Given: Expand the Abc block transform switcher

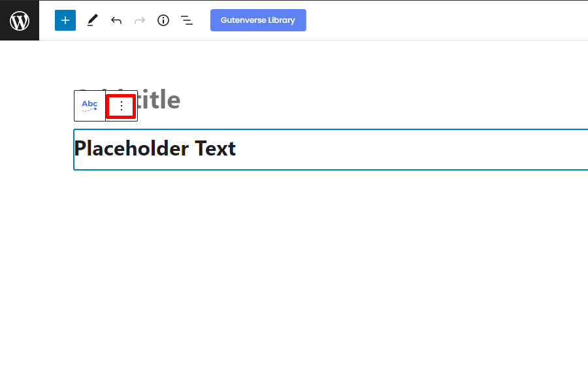Looking at the screenshot, I should [90, 106].
